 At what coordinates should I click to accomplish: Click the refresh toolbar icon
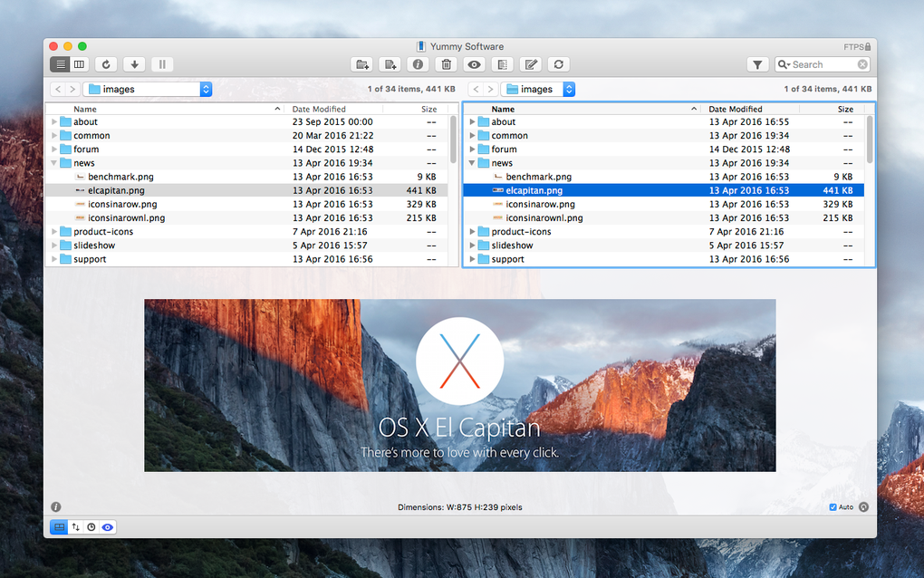[x=106, y=64]
